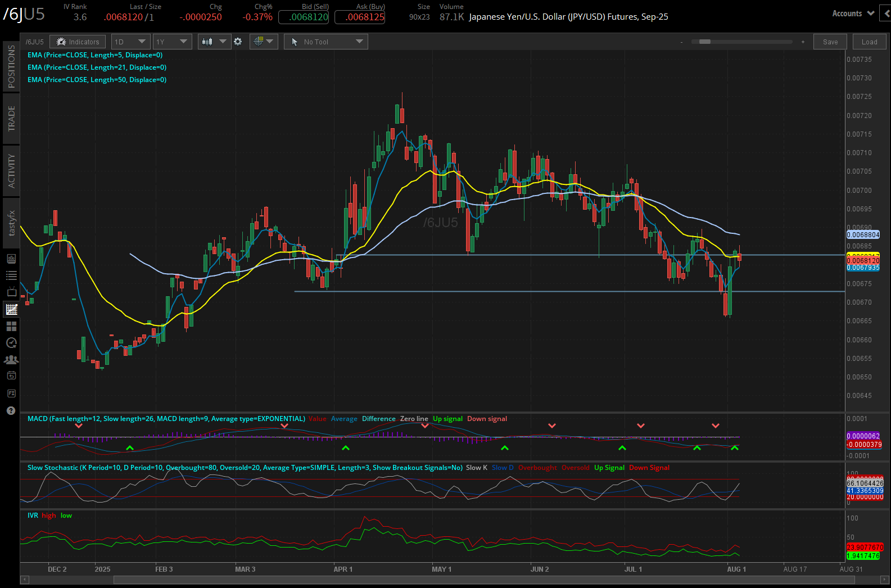Switch to the TRADE side tab

pos(11,119)
